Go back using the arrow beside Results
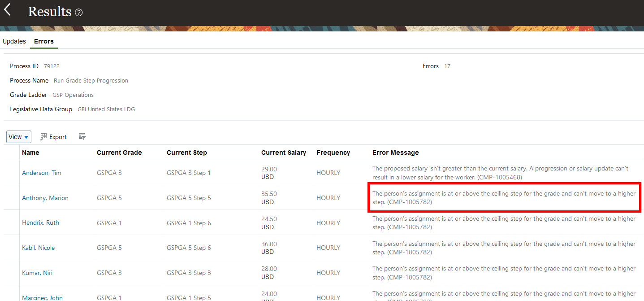 coord(7,10)
